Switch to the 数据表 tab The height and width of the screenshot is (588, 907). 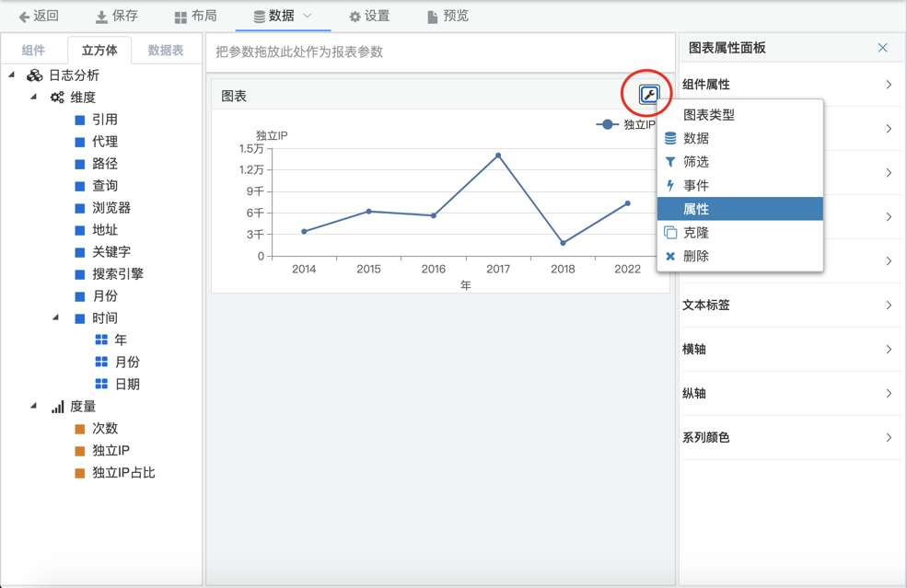(166, 51)
